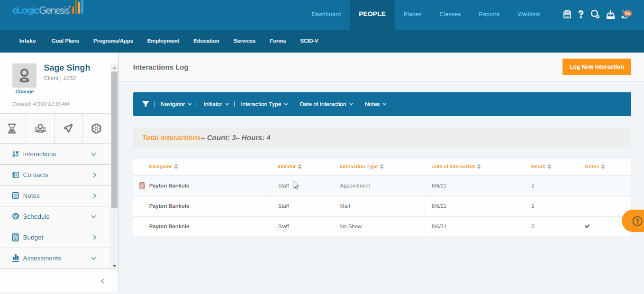Open the Goal Plans submenu item

click(x=65, y=41)
